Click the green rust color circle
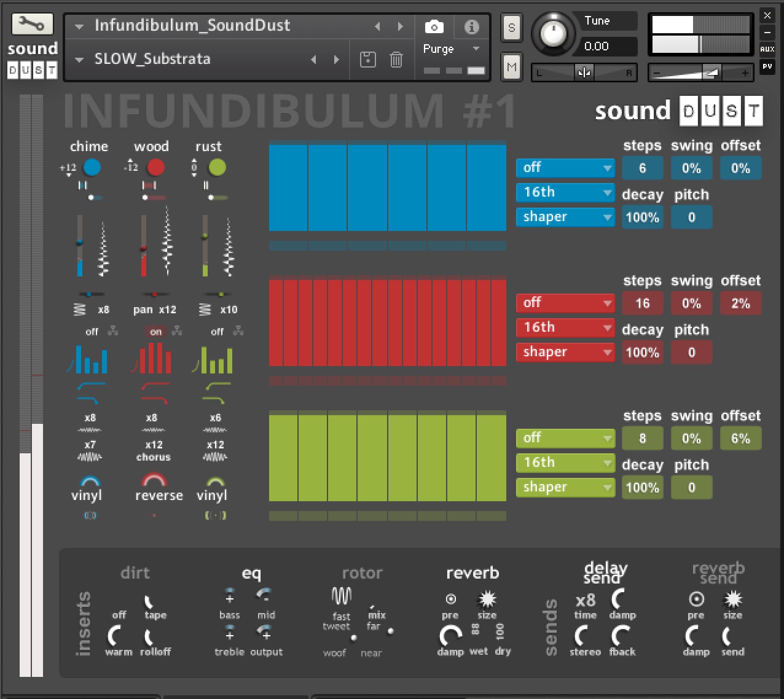Viewport: 784px width, 699px height. coord(217,166)
